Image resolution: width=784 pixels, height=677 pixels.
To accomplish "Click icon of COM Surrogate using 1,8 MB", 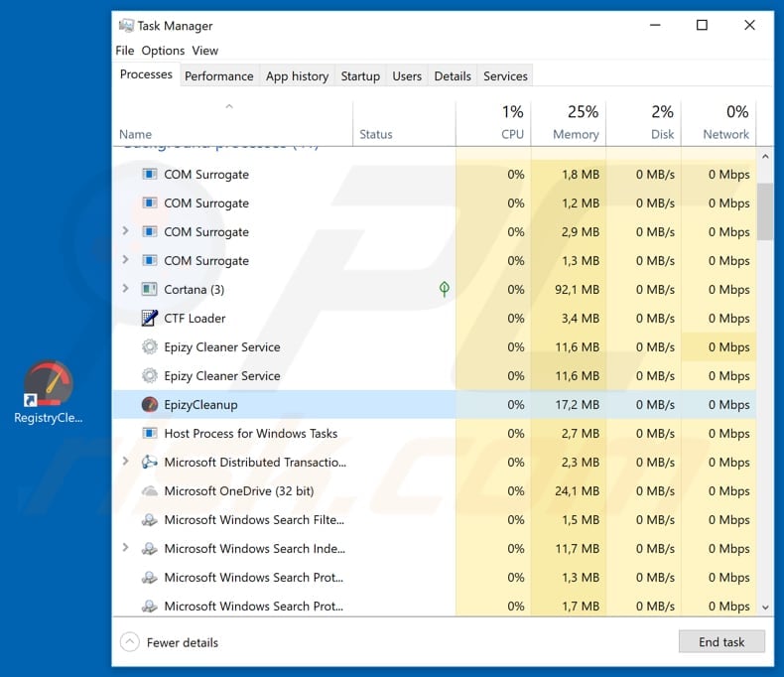I will click(x=150, y=174).
